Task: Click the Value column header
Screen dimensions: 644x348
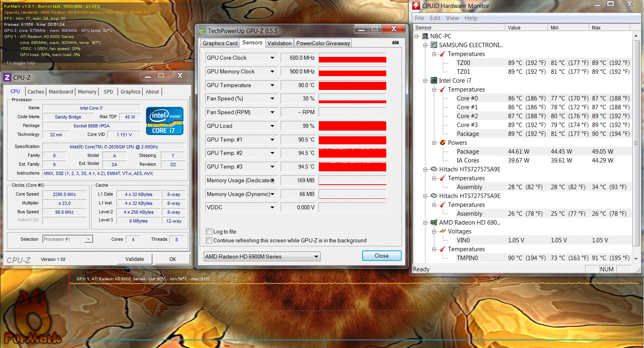Action: pyautogui.click(x=527, y=27)
